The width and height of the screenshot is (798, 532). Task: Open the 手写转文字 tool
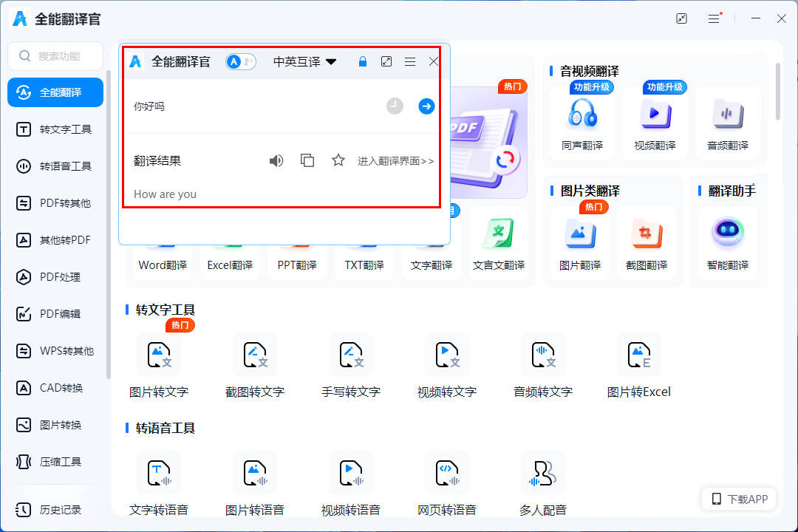pos(351,366)
